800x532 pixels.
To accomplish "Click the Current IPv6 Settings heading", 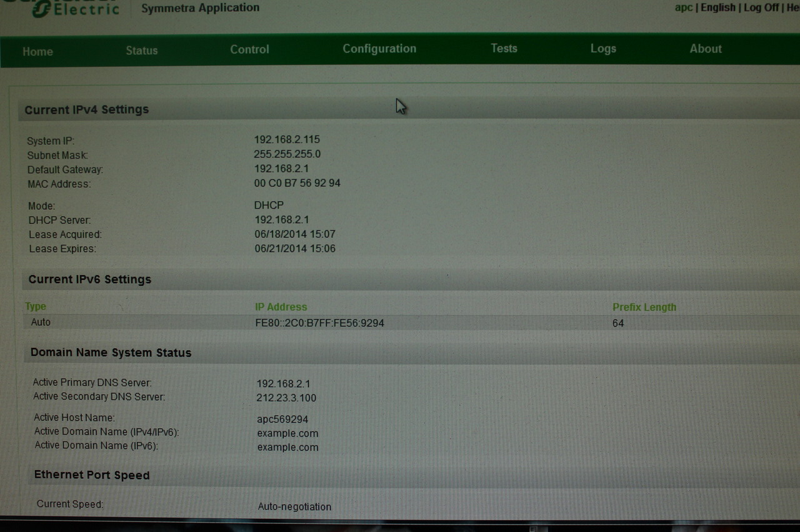I will tap(90, 279).
